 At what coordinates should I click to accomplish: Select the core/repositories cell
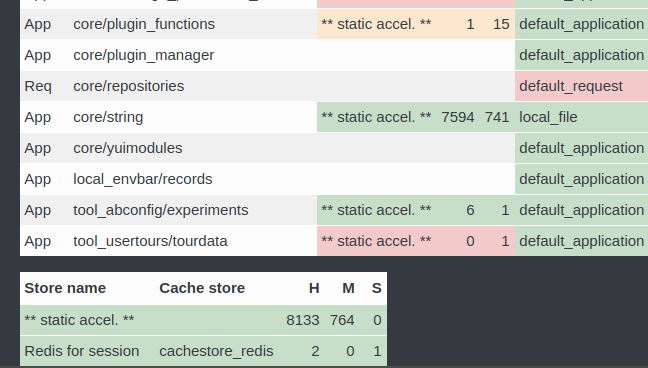[129, 86]
